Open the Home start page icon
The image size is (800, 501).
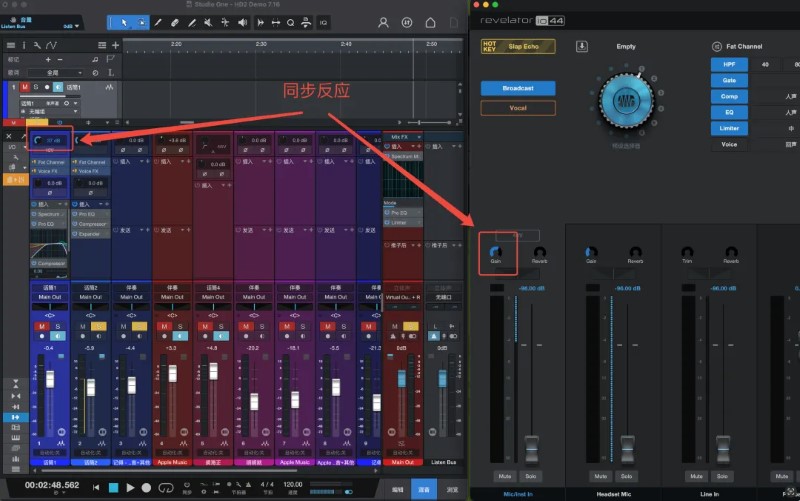point(430,22)
